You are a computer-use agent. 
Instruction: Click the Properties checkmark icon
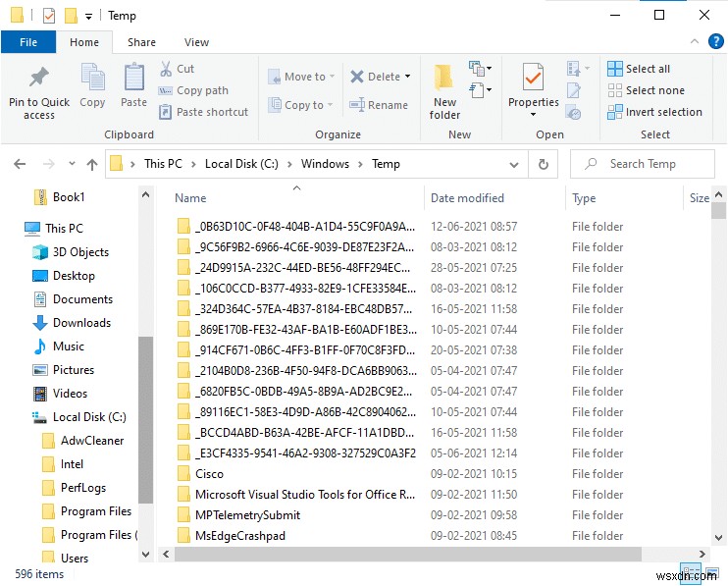[533, 78]
